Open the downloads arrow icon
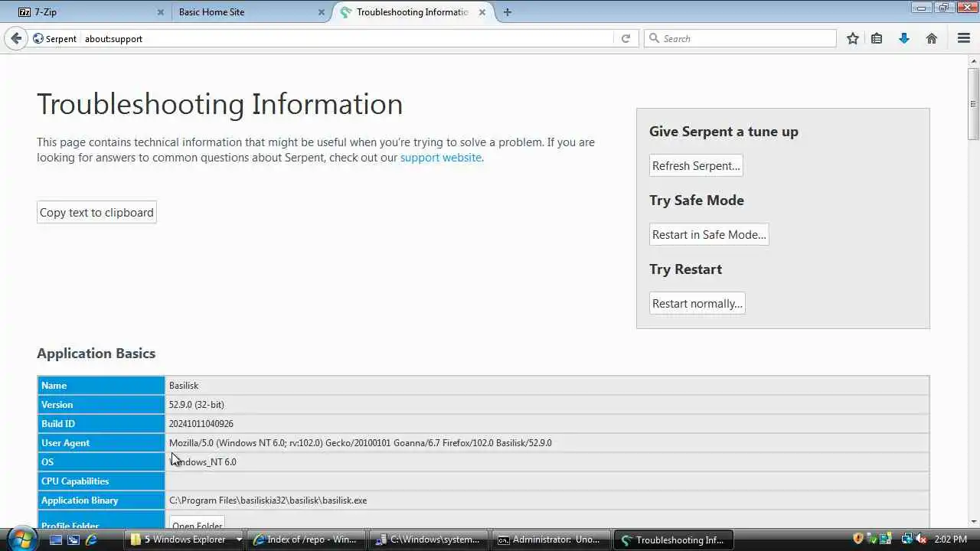 [904, 38]
